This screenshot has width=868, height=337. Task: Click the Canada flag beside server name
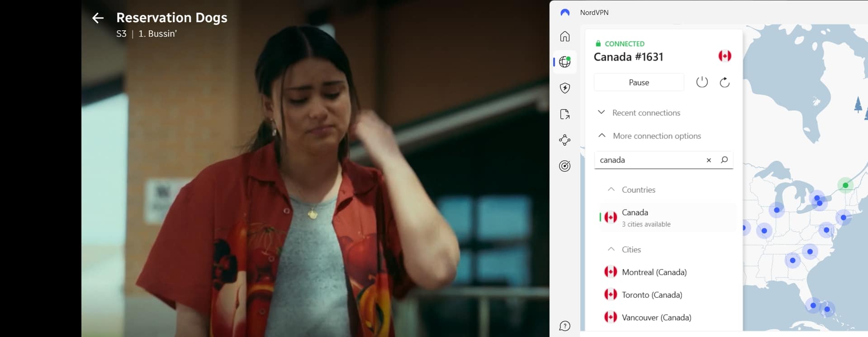point(725,56)
